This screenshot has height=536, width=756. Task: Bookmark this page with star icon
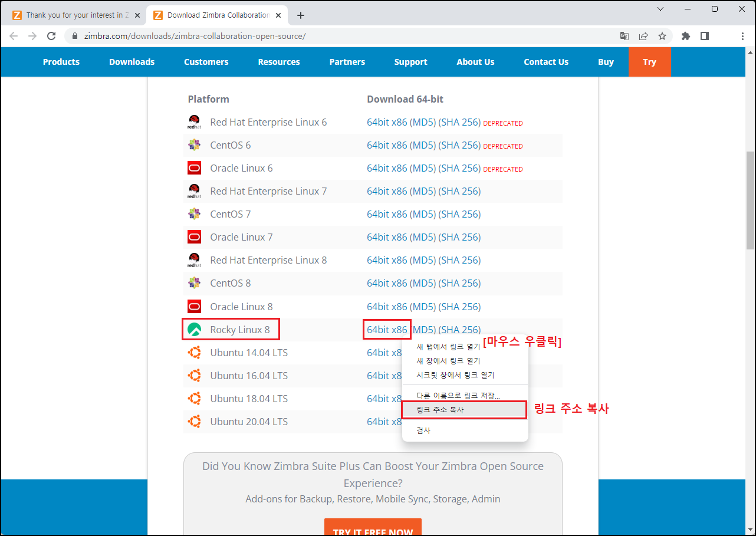point(662,36)
